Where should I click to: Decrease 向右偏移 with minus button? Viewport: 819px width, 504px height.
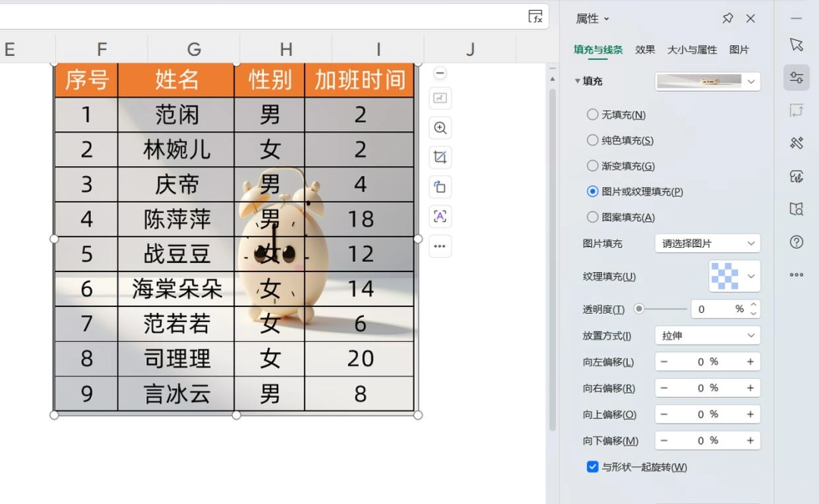coord(664,387)
